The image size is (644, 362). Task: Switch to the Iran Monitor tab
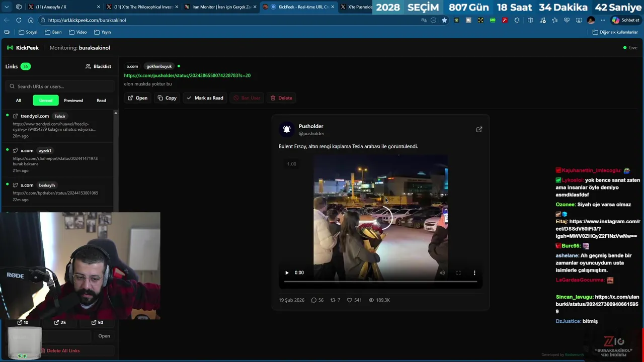coord(220,7)
